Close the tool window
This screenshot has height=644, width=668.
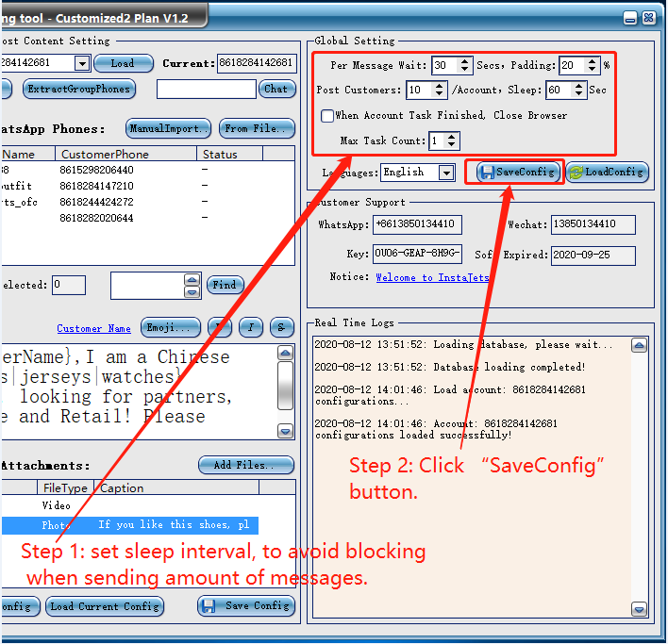coord(649,18)
